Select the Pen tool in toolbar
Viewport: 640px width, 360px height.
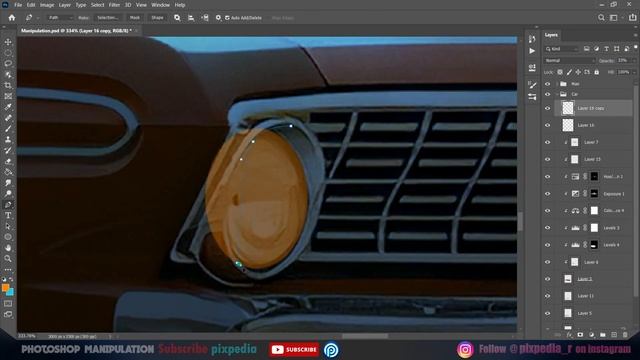click(8, 204)
